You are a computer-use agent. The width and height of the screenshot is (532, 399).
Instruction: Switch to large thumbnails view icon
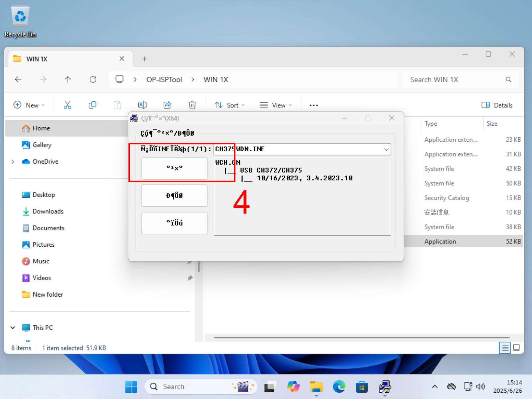(x=516, y=348)
